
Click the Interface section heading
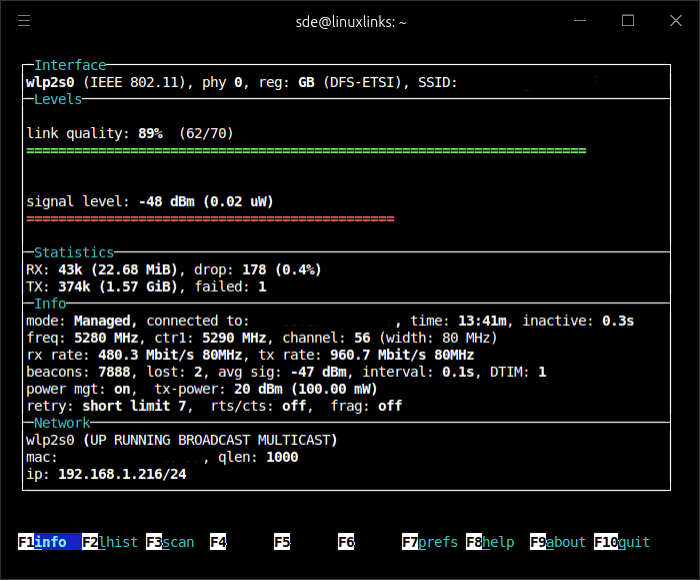click(x=70, y=65)
